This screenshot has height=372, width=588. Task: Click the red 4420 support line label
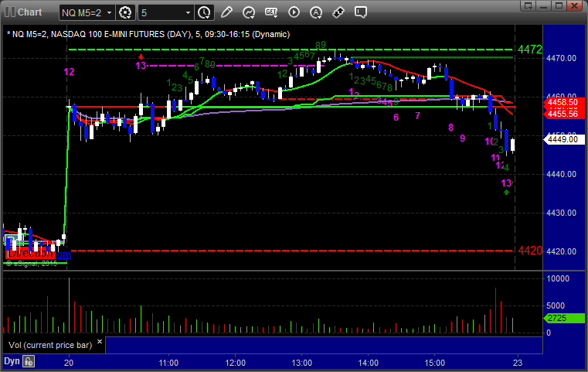(530, 251)
